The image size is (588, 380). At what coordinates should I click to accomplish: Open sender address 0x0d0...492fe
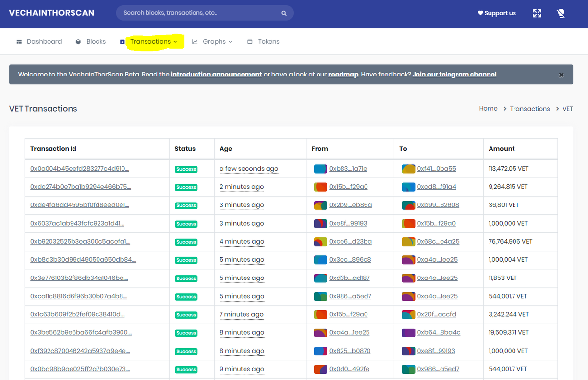click(x=349, y=369)
